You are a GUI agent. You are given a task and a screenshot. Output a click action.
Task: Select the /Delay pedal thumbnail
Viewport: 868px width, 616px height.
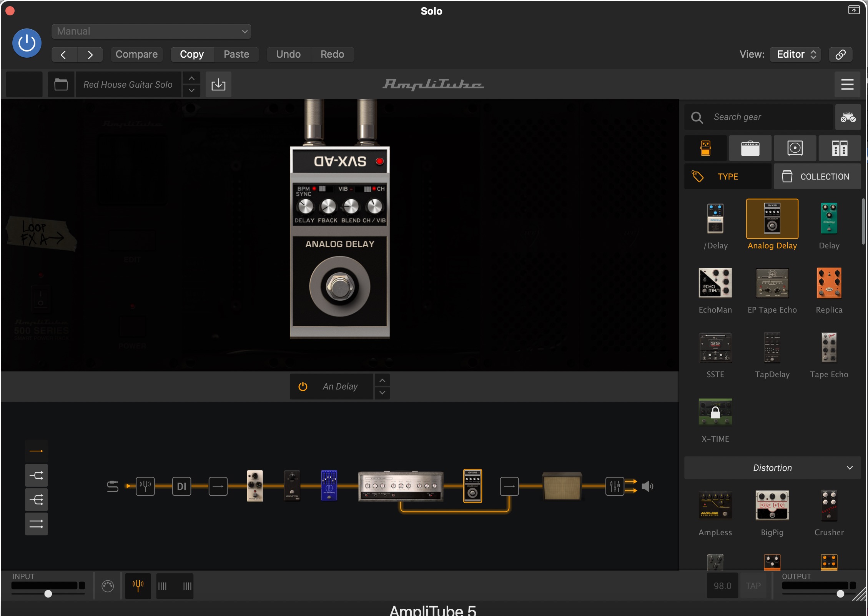[715, 218]
